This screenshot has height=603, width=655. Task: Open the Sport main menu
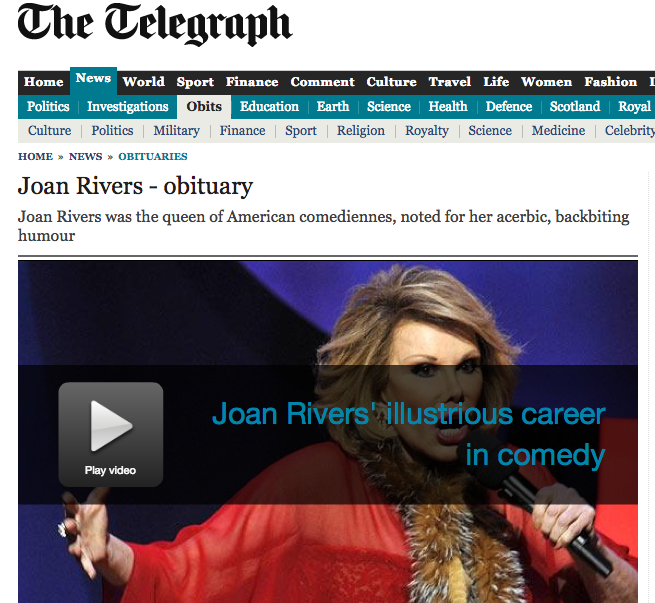point(195,82)
